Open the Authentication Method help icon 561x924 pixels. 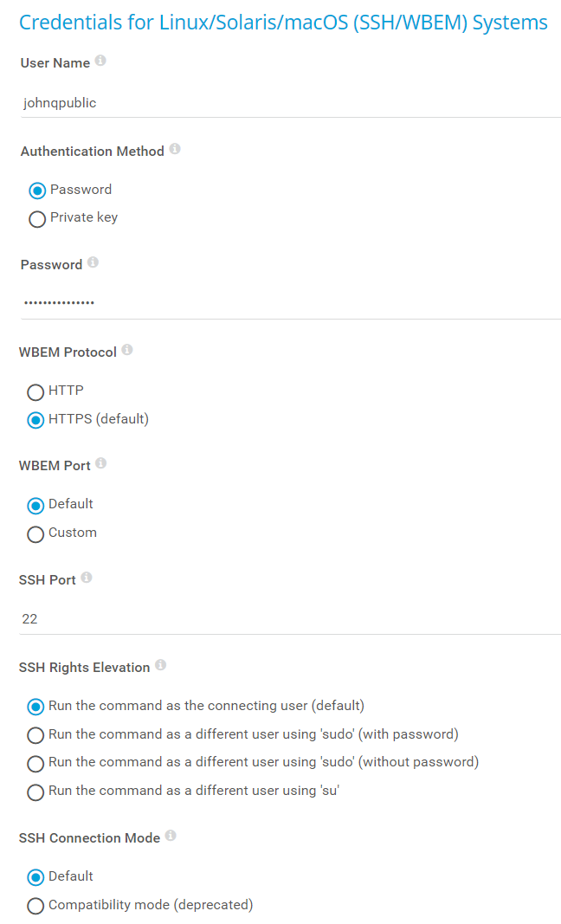(175, 150)
